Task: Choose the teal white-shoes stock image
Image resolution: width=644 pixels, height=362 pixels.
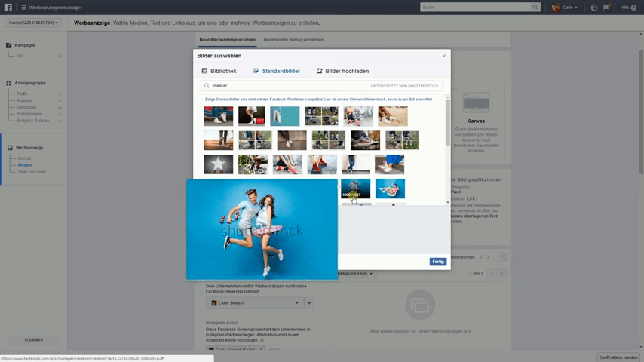Action: 285,116
